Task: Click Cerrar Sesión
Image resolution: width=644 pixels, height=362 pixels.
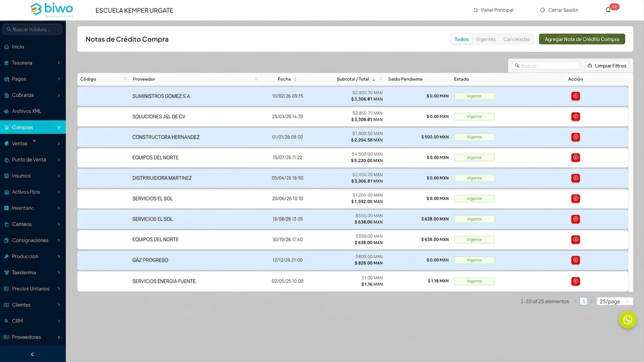Action: coord(559,10)
